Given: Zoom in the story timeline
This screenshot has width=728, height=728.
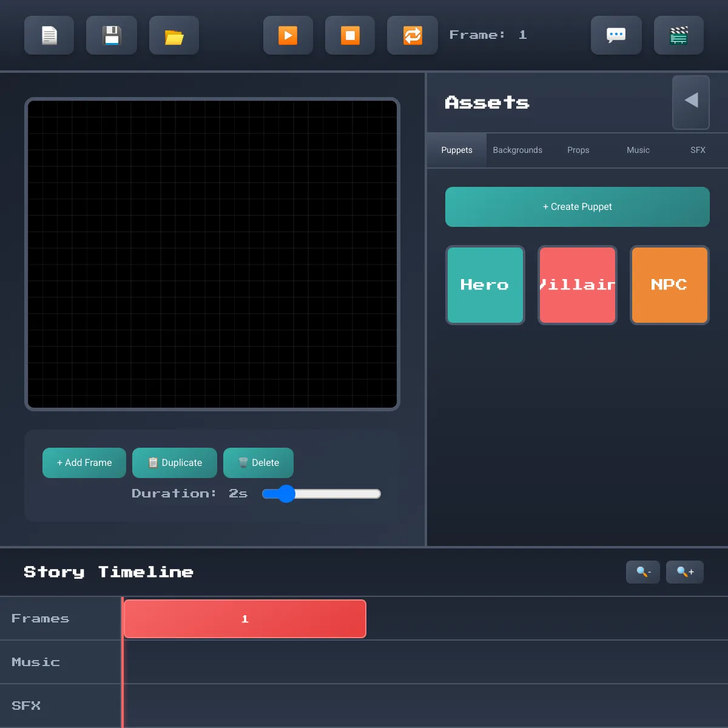Looking at the screenshot, I should pos(685,572).
